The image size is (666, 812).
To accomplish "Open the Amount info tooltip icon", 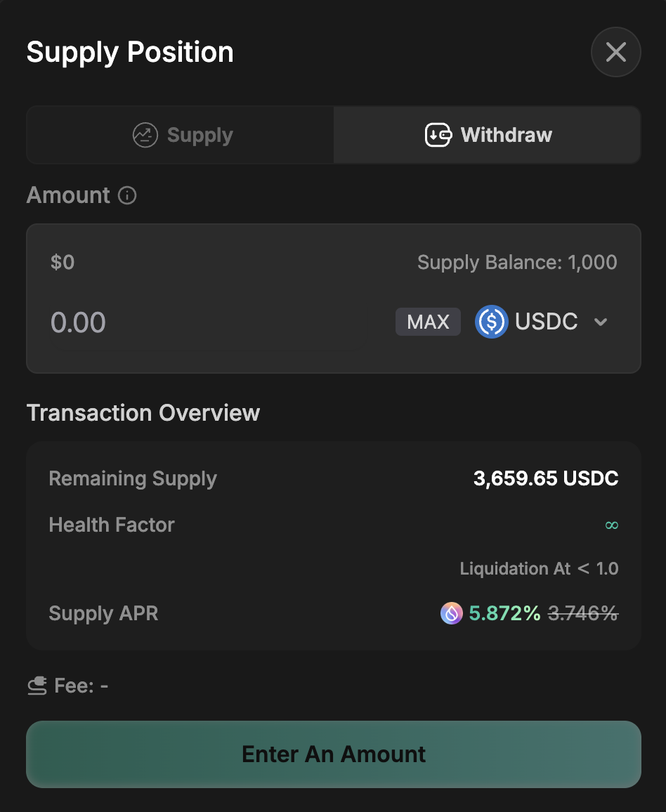I will [x=127, y=195].
